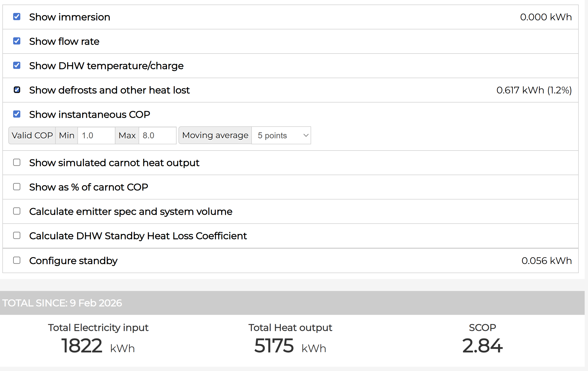Image resolution: width=588 pixels, height=371 pixels.
Task: Click the 0.056 kWh standby value
Action: click(546, 261)
